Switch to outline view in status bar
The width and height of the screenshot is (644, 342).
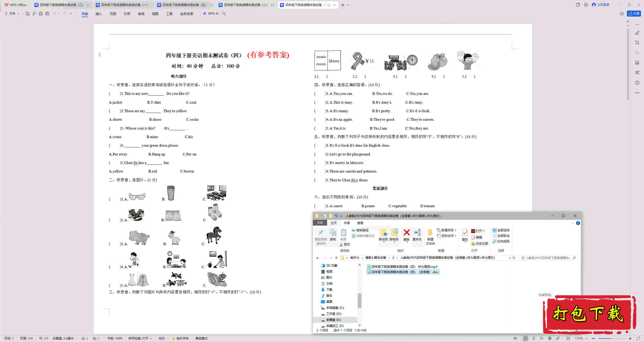tap(534, 338)
